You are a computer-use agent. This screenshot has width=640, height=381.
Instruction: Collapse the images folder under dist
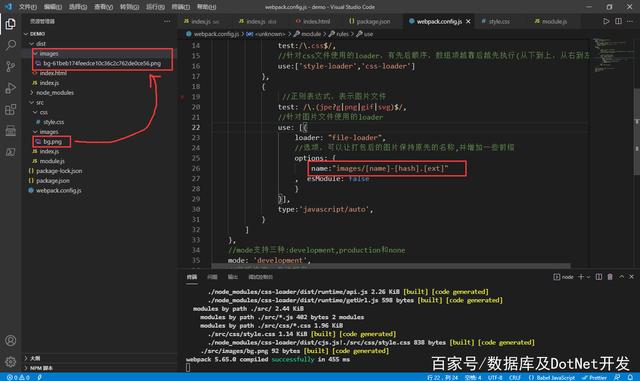(x=36, y=53)
